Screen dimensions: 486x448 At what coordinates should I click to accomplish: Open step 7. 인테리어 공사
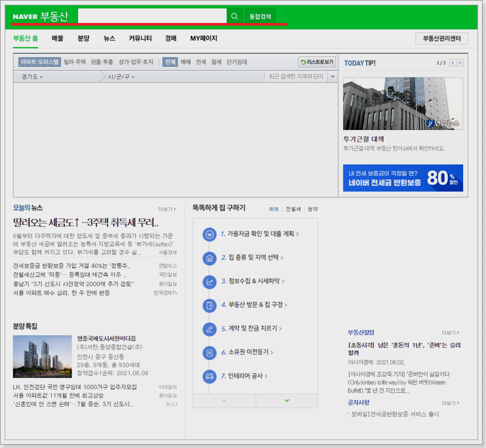coord(244,376)
